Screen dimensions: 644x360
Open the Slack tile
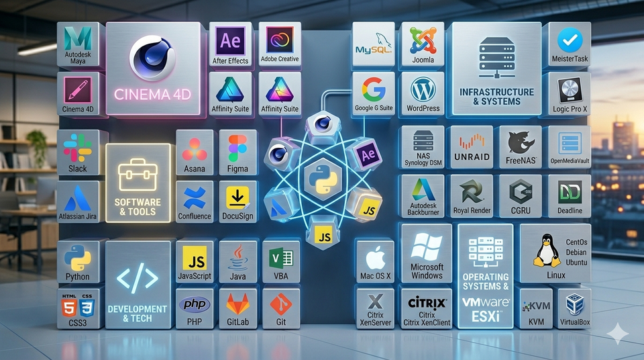tap(78, 152)
